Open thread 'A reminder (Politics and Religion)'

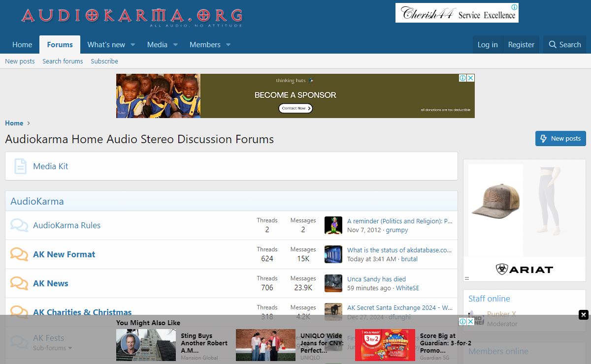[x=399, y=221]
